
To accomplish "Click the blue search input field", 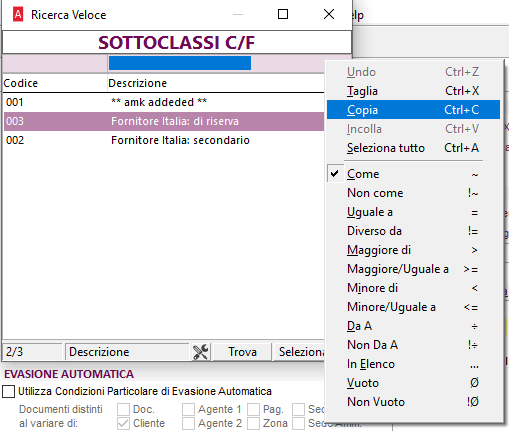I will 180,63.
